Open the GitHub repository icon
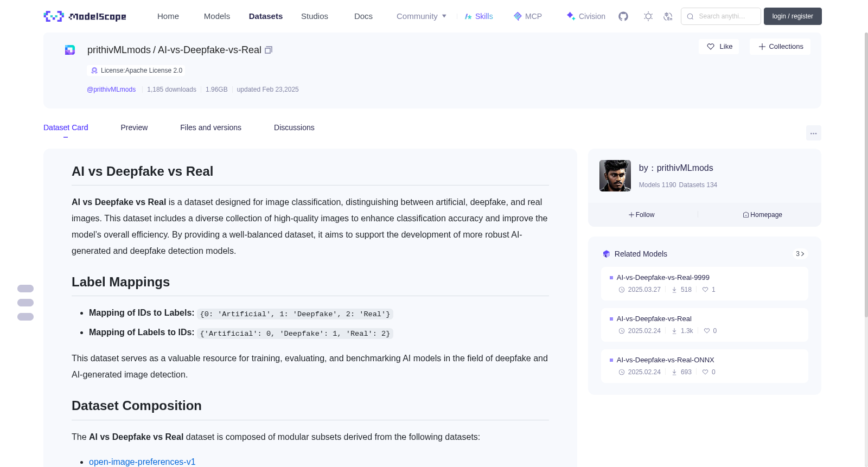Viewport: 868px width, 467px height. [623, 16]
